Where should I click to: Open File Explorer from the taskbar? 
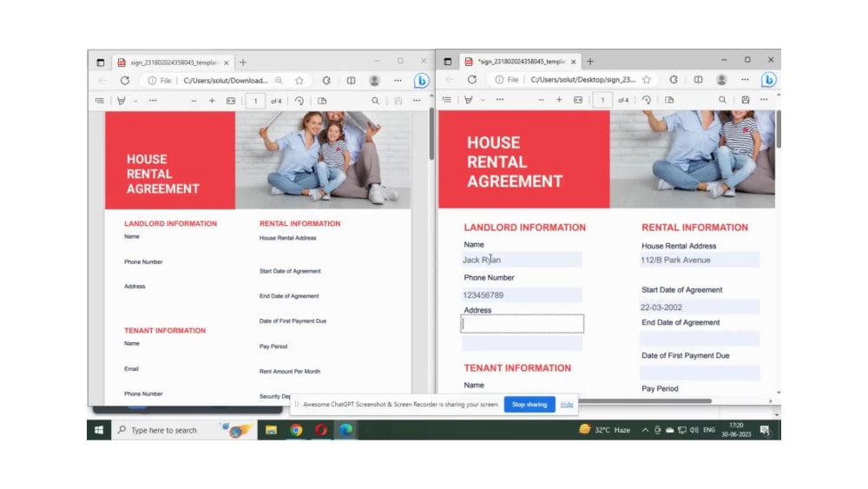pos(271,430)
